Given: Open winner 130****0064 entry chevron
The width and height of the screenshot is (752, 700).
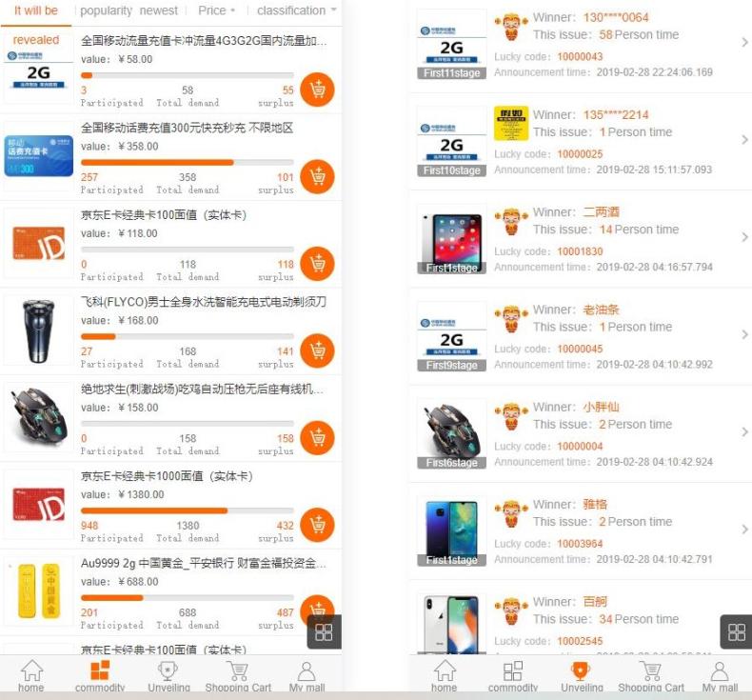Looking at the screenshot, I should click(x=744, y=42).
